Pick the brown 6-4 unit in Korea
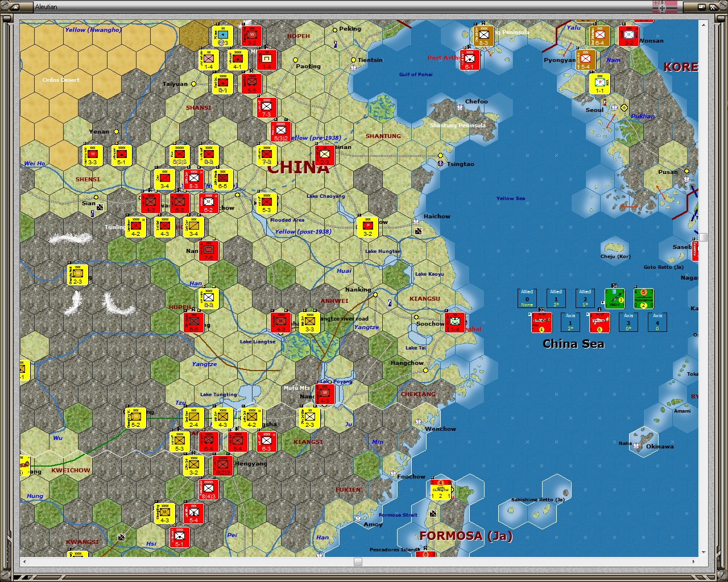This screenshot has width=728, height=582. click(x=599, y=36)
